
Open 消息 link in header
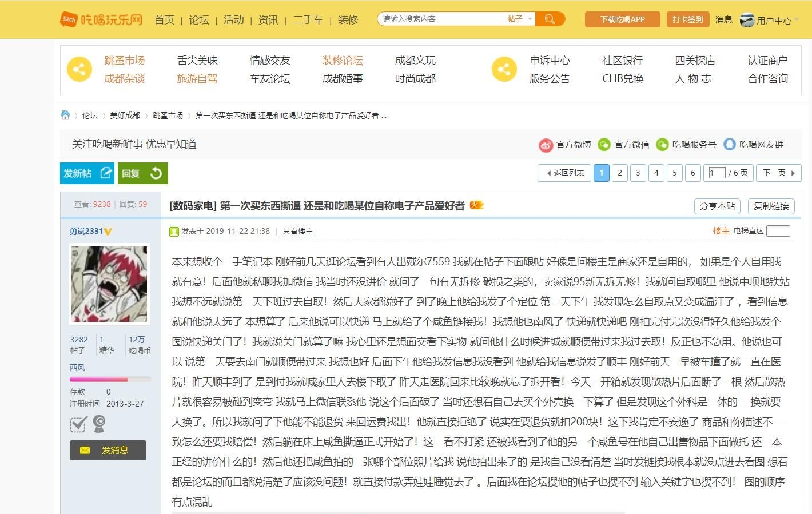coord(723,19)
